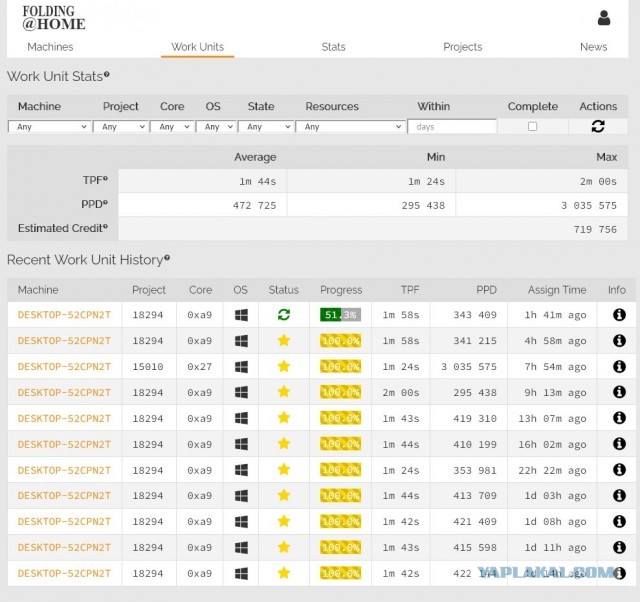Open info for work unit assigned 1h 41m ago
Screen dimensions: 640x602
click(x=619, y=314)
